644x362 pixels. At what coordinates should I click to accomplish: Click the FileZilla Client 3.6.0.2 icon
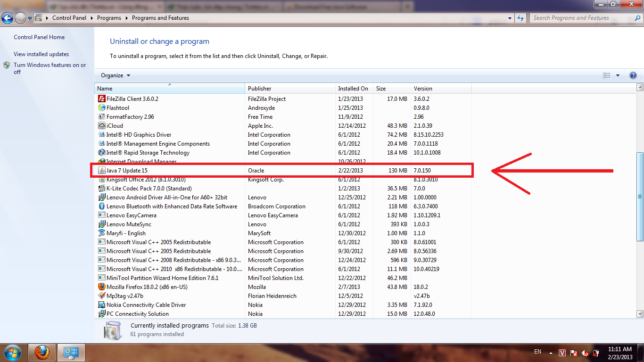coord(101,99)
